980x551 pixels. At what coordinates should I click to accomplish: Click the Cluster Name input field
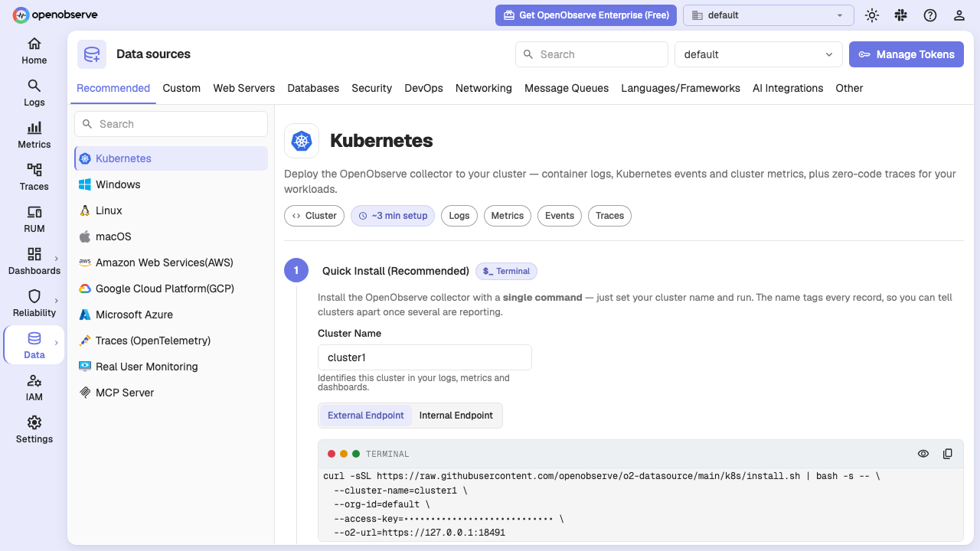(x=425, y=357)
